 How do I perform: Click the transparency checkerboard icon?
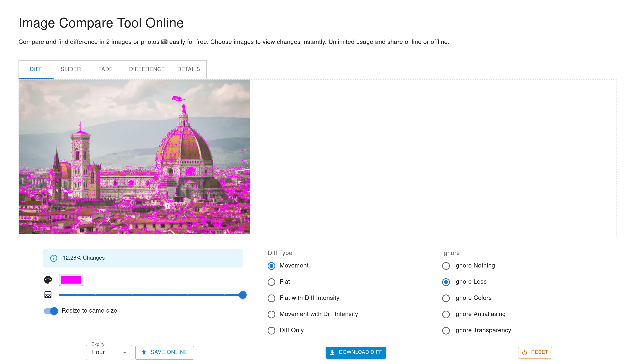[x=48, y=295]
